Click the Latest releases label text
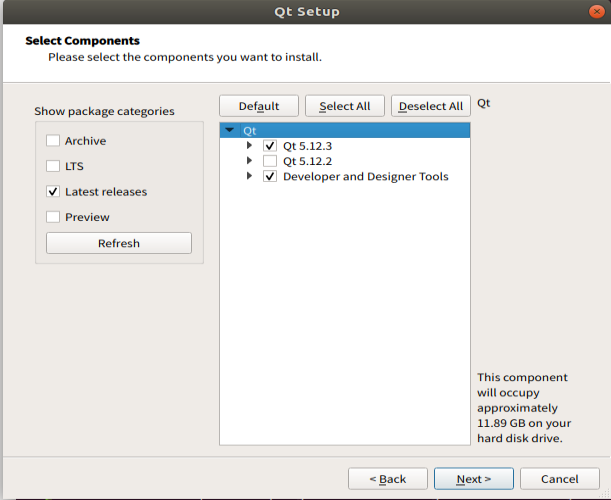The image size is (611, 500). (x=106, y=192)
